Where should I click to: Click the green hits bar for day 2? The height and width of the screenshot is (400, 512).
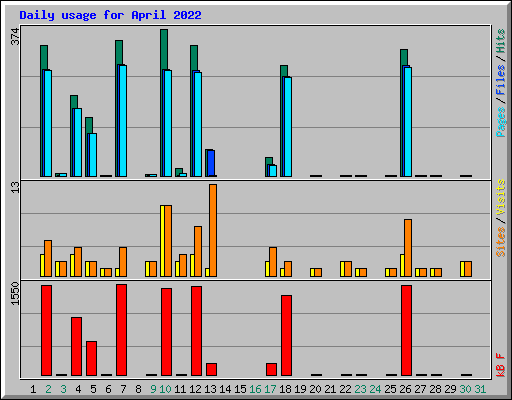tap(44, 58)
